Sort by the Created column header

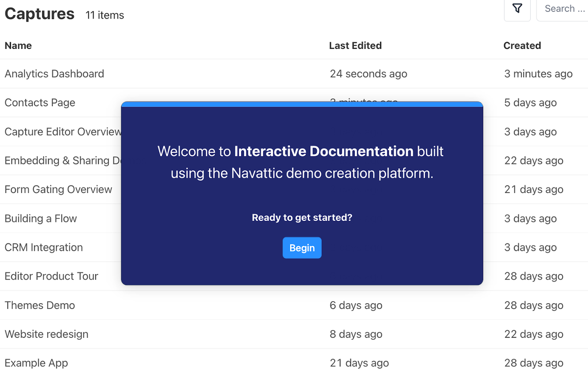pyautogui.click(x=522, y=46)
